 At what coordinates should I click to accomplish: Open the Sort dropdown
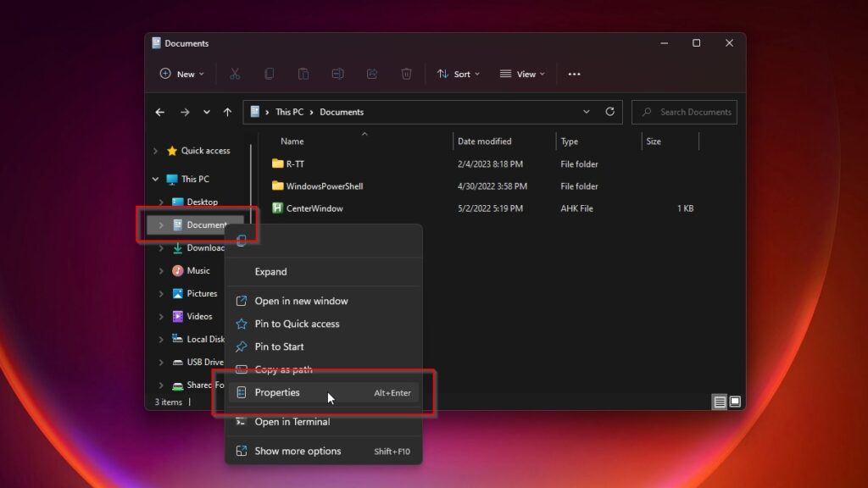point(459,75)
